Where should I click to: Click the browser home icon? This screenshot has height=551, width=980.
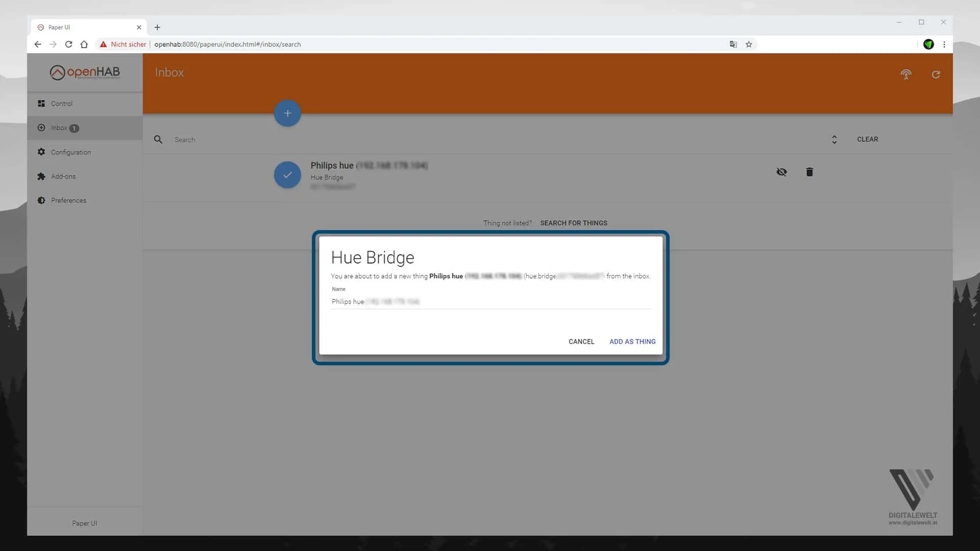point(84,44)
